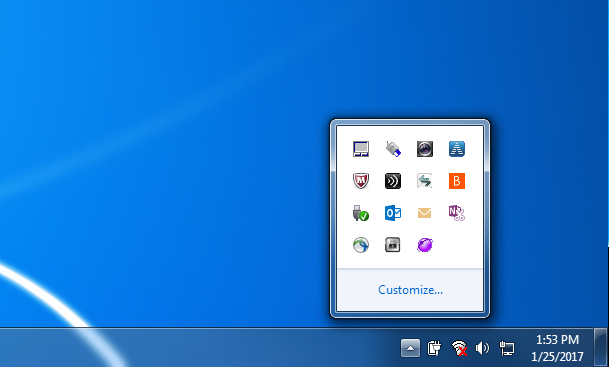Click the blue striped A icon
The width and height of the screenshot is (609, 367).
(x=457, y=149)
